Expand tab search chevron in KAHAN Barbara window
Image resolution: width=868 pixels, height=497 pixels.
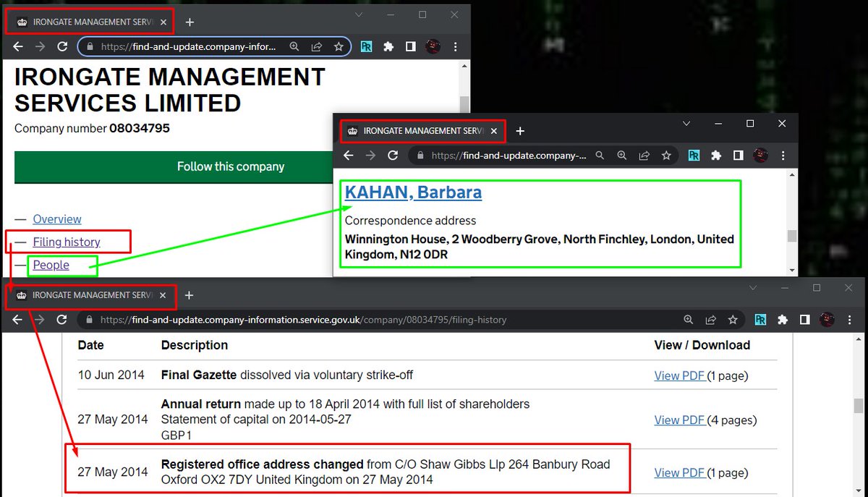tap(686, 124)
